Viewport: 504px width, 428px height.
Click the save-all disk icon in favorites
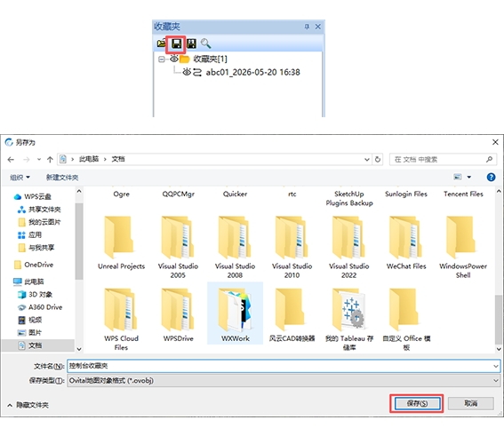tap(192, 44)
